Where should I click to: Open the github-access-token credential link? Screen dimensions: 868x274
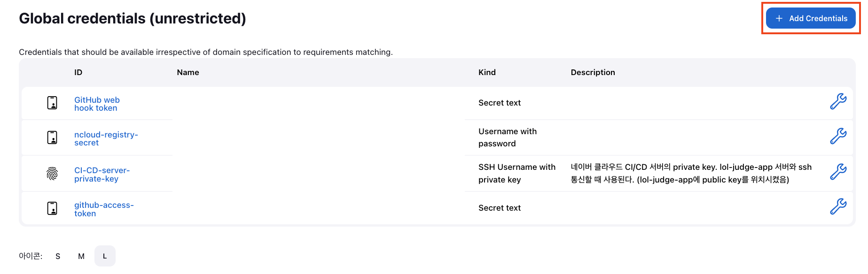coord(104,209)
